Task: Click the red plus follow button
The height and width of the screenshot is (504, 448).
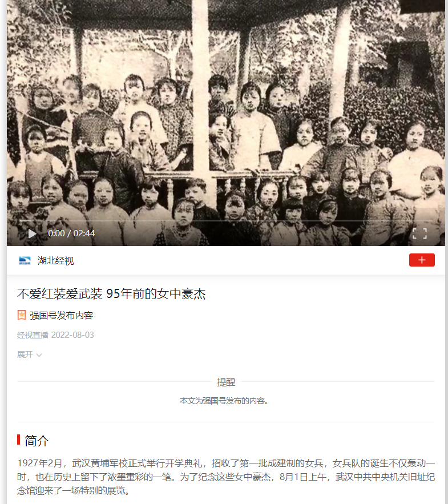Action: [422, 260]
